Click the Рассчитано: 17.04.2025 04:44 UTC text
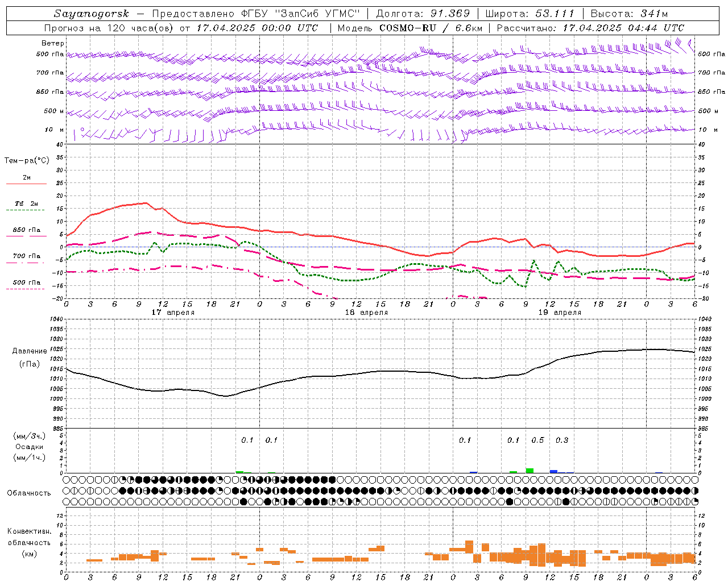Viewport: 728px width, 582px height. [x=590, y=28]
